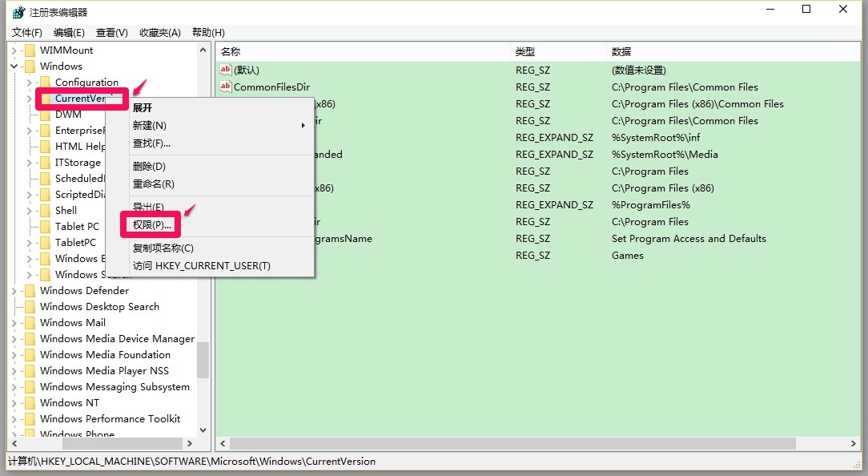Collapse the Windows tree node
This screenshot has height=476, width=868.
(14, 66)
